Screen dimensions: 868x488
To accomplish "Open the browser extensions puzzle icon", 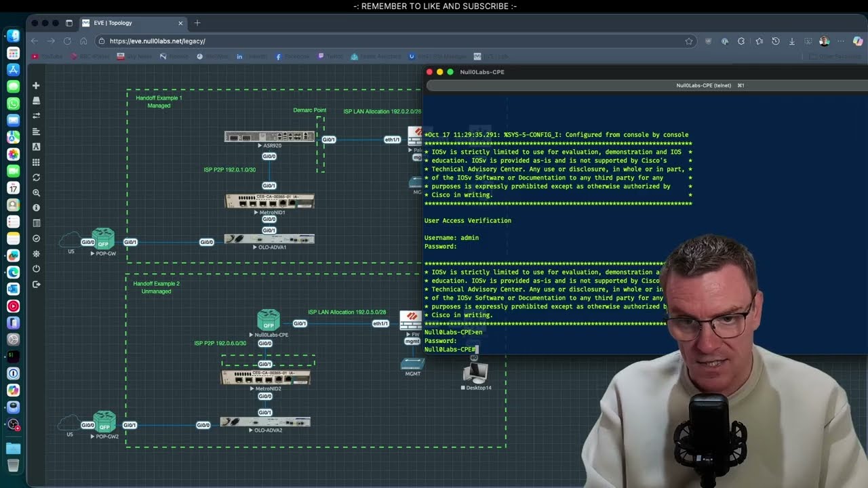I will click(x=741, y=41).
